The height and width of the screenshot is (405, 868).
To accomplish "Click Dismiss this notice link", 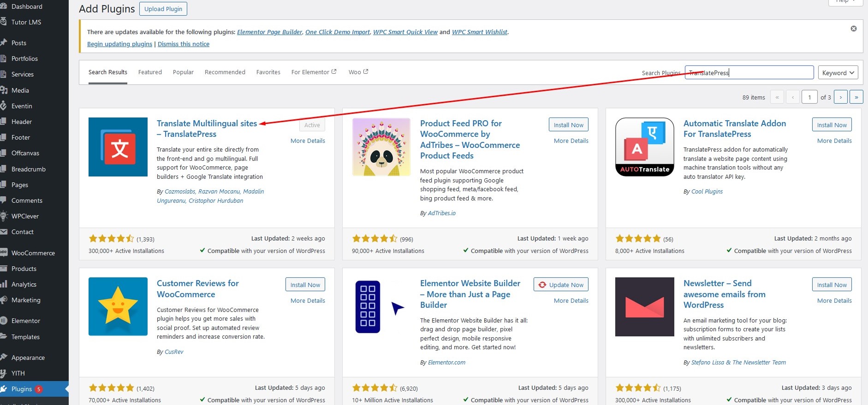I will [x=184, y=44].
